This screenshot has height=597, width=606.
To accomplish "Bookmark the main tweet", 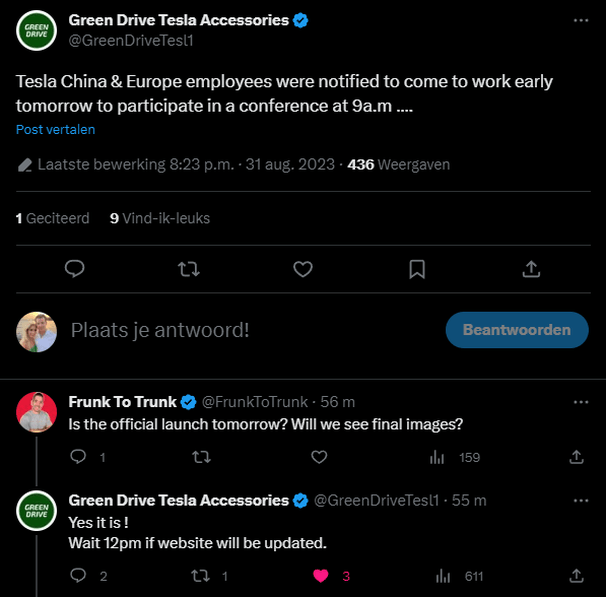I will point(417,268).
